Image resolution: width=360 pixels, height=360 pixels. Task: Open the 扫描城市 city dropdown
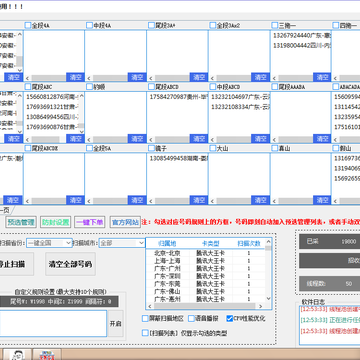click(x=122, y=243)
